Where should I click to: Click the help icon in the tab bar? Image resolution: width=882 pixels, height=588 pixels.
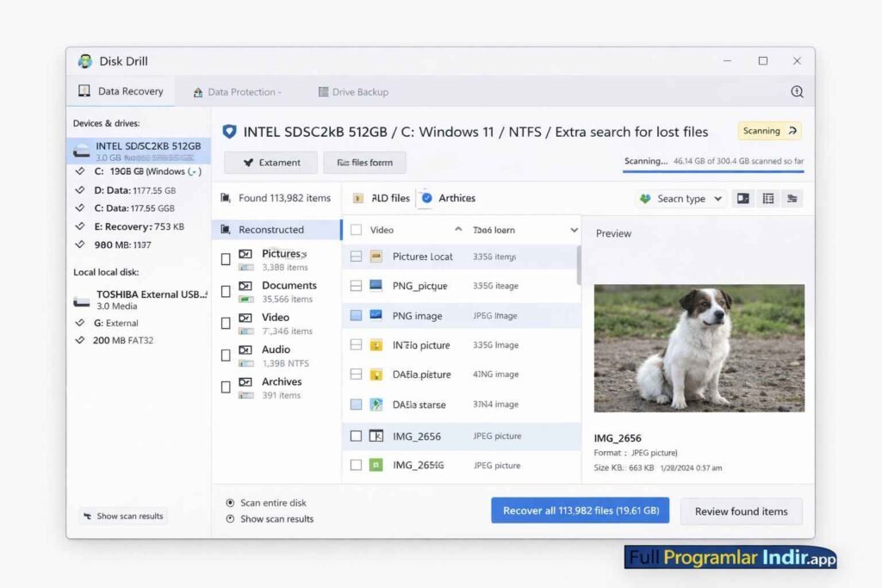point(797,91)
